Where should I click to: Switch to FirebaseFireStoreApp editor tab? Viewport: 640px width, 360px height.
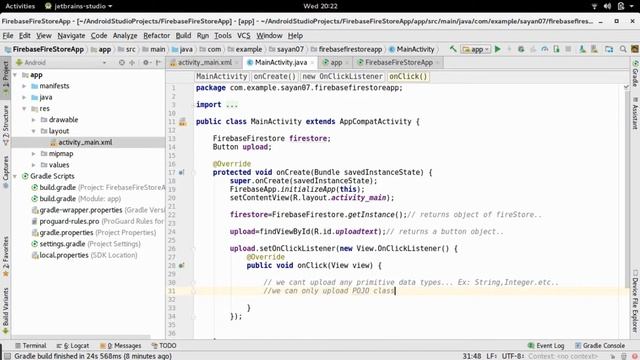[x=399, y=62]
